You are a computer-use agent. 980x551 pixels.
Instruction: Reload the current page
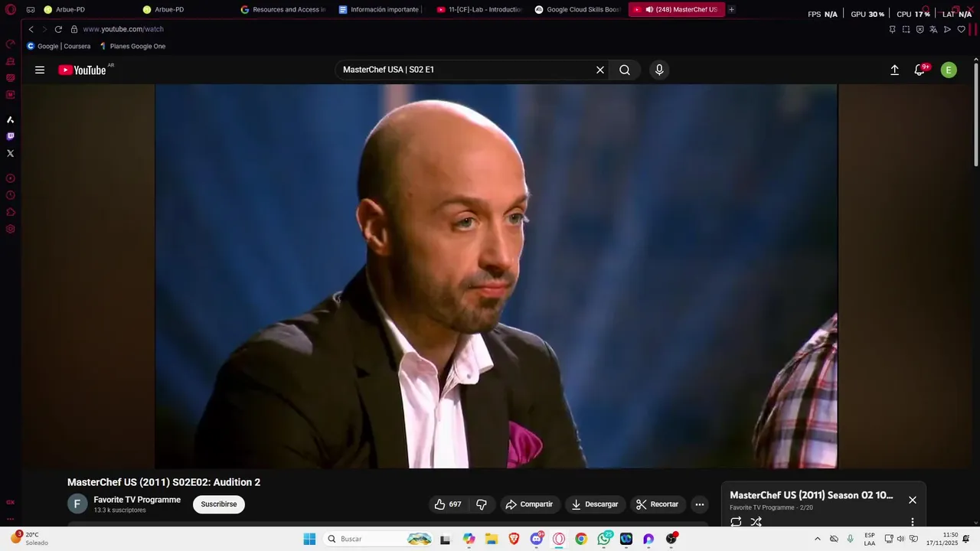pos(58,29)
